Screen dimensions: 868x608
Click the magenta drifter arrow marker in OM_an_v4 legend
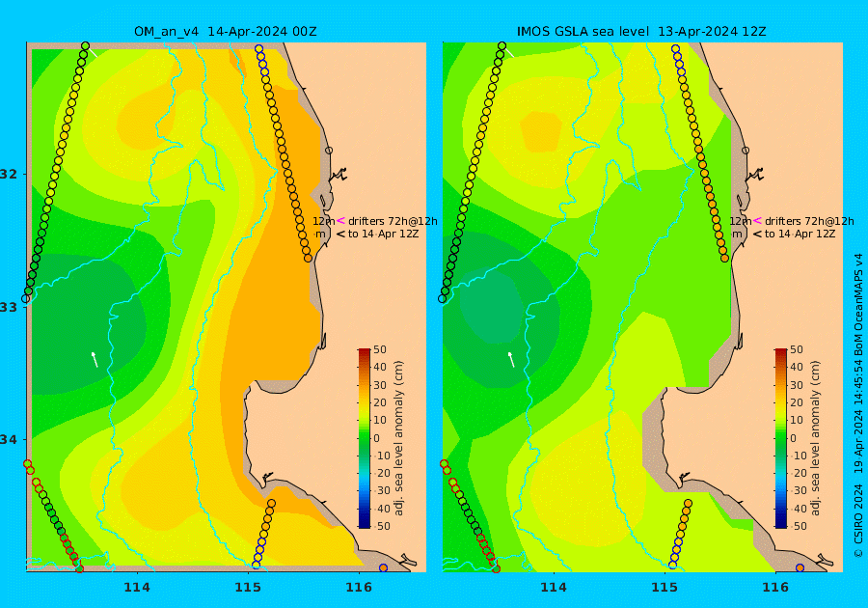[x=341, y=220]
